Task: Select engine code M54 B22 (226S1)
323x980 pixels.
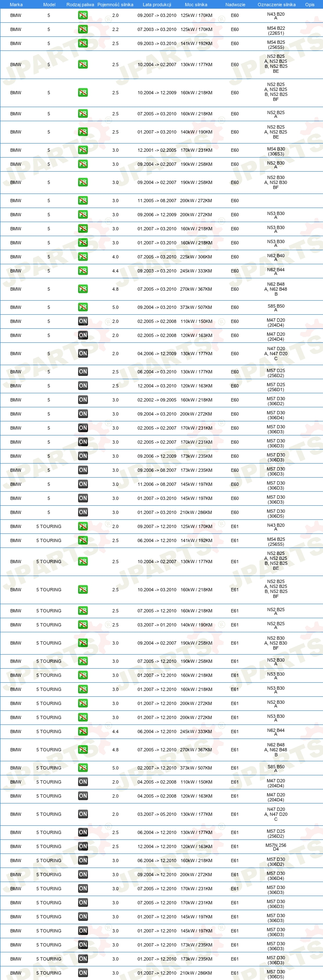Action: (x=276, y=31)
